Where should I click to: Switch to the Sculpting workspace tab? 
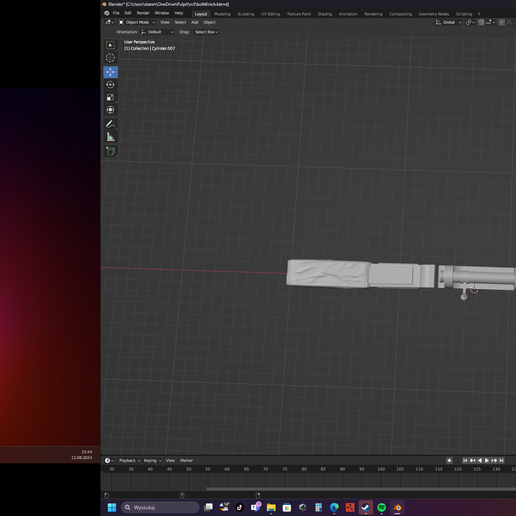246,14
